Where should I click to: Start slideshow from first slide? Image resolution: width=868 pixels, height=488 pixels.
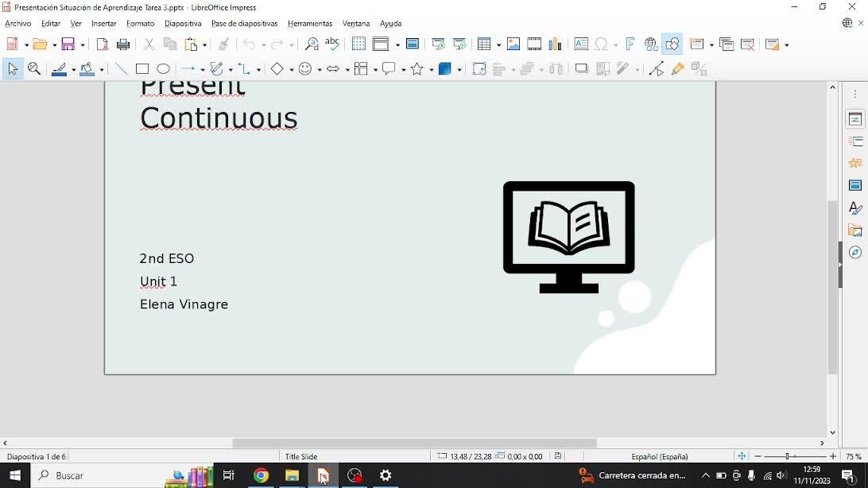[x=438, y=45]
